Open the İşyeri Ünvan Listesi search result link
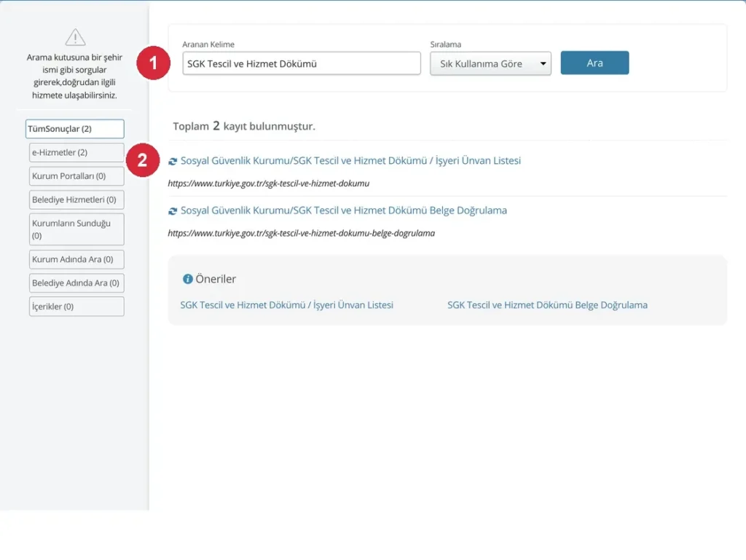The height and width of the screenshot is (560, 746). 350,161
